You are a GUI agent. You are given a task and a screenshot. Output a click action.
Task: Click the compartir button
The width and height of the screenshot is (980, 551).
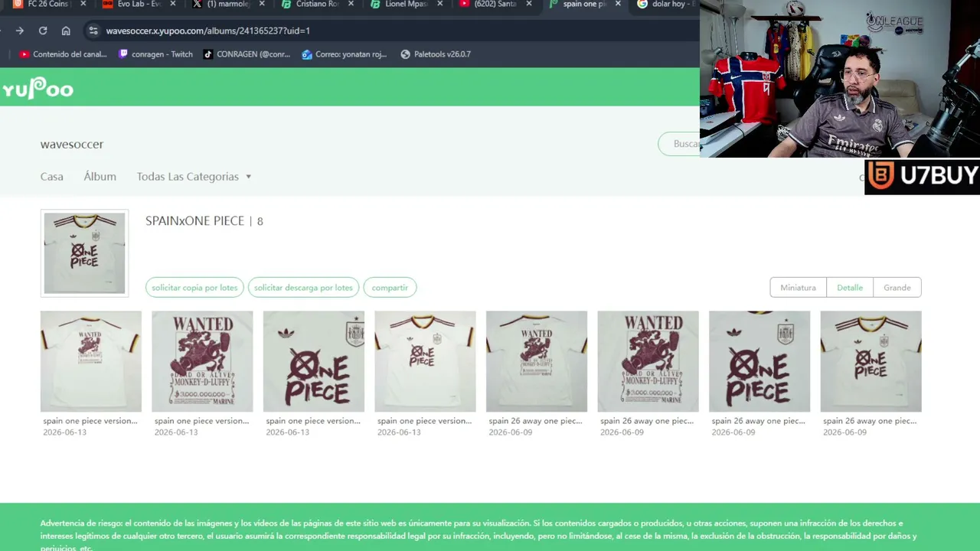[x=390, y=288]
